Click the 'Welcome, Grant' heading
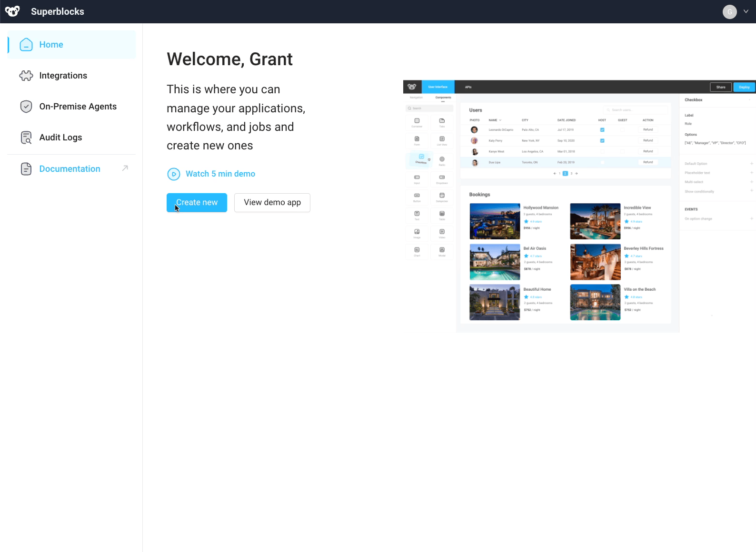Image resolution: width=756 pixels, height=552 pixels. coord(229,59)
